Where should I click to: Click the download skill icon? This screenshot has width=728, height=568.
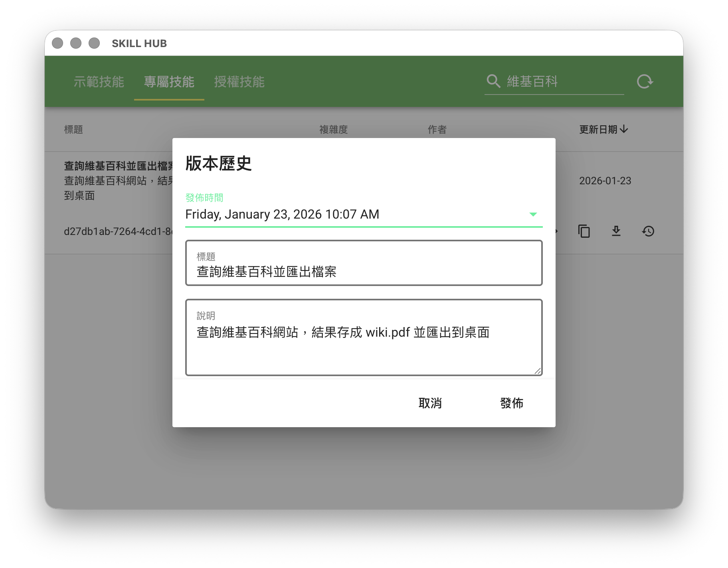click(x=616, y=231)
